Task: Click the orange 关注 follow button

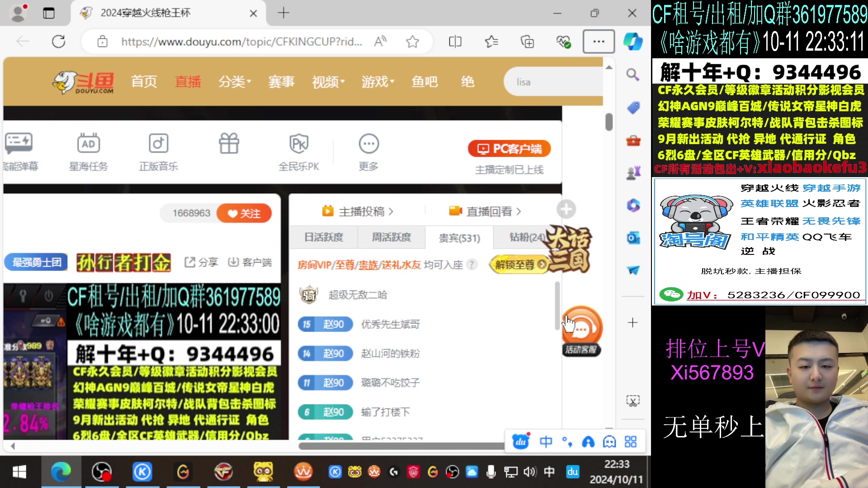Action: [x=244, y=213]
